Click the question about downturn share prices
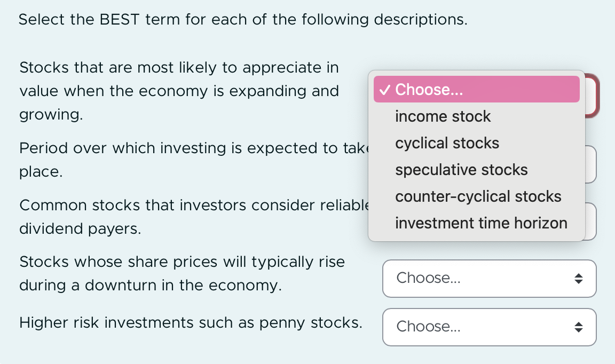The image size is (615, 364). click(x=182, y=273)
